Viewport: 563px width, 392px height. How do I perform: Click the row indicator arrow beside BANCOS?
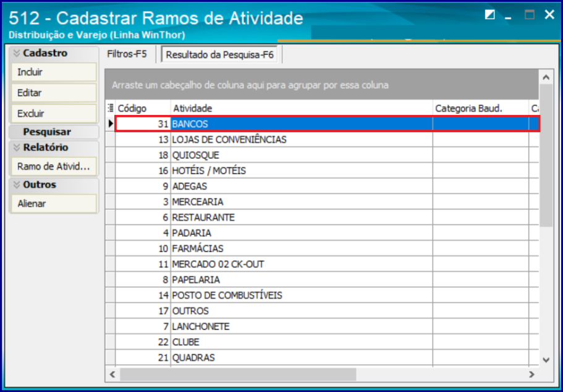(111, 124)
